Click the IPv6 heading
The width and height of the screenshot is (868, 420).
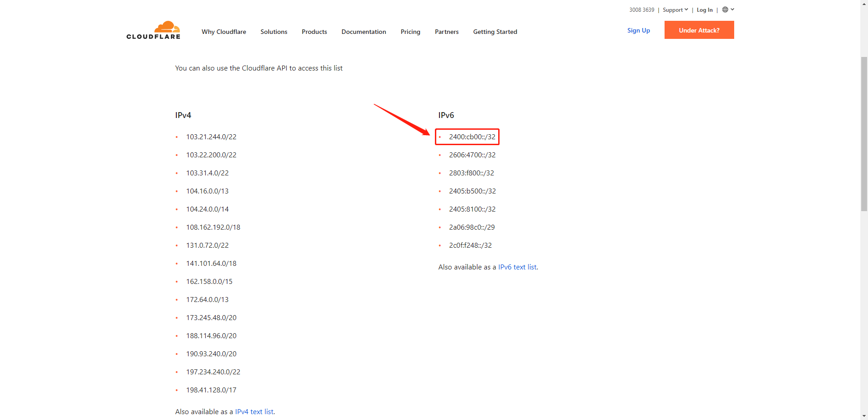446,115
